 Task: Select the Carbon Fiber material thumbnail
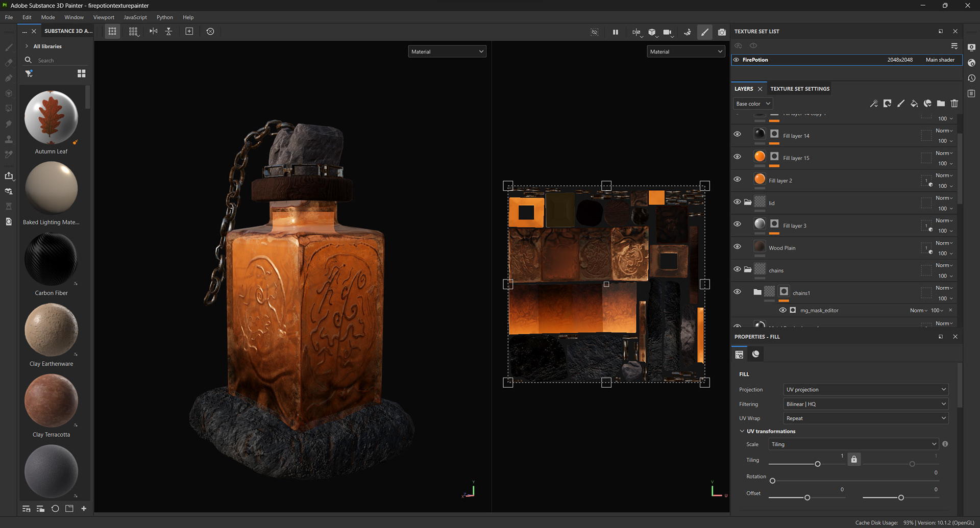51,260
